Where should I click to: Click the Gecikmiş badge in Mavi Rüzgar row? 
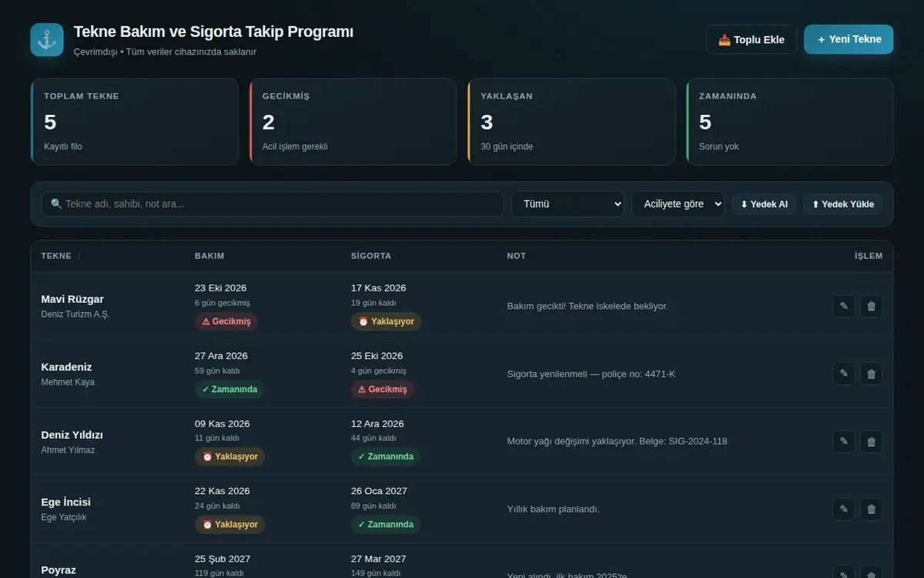pos(226,321)
